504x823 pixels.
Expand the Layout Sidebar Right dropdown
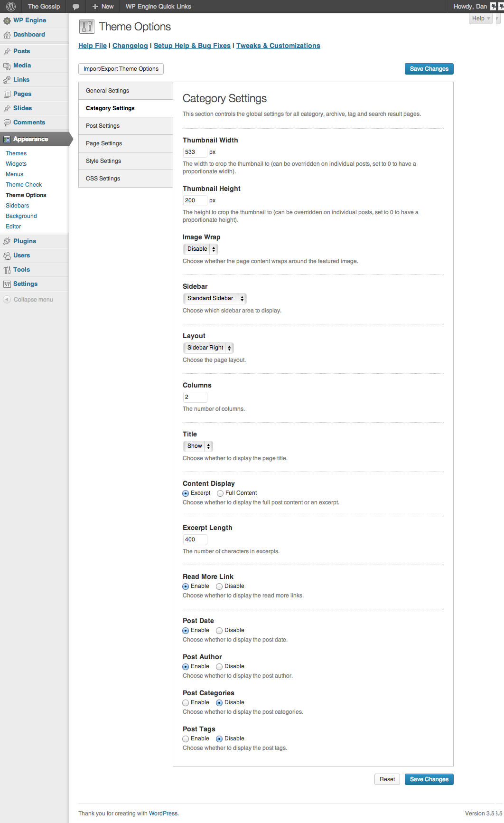tap(208, 348)
